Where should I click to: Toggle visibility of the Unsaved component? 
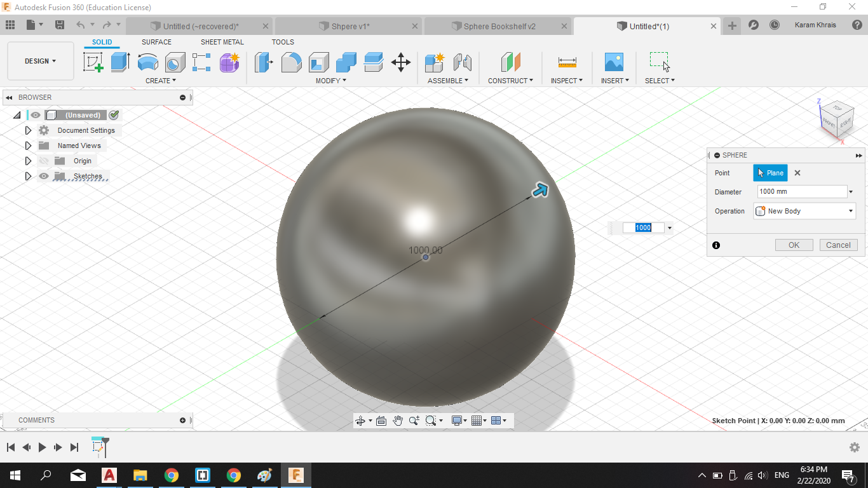point(36,115)
